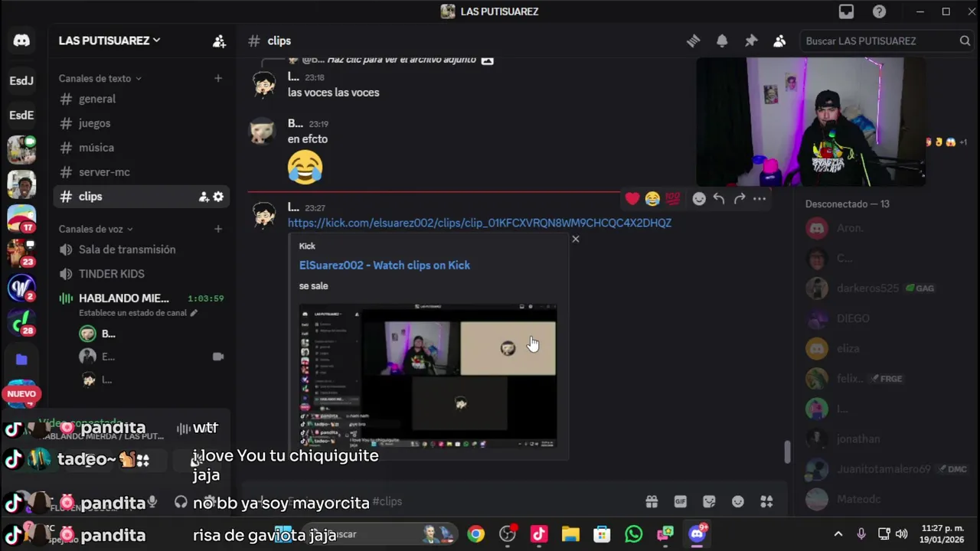The width and height of the screenshot is (980, 551).
Task: Open the kick.com clip URL link
Action: (x=479, y=223)
